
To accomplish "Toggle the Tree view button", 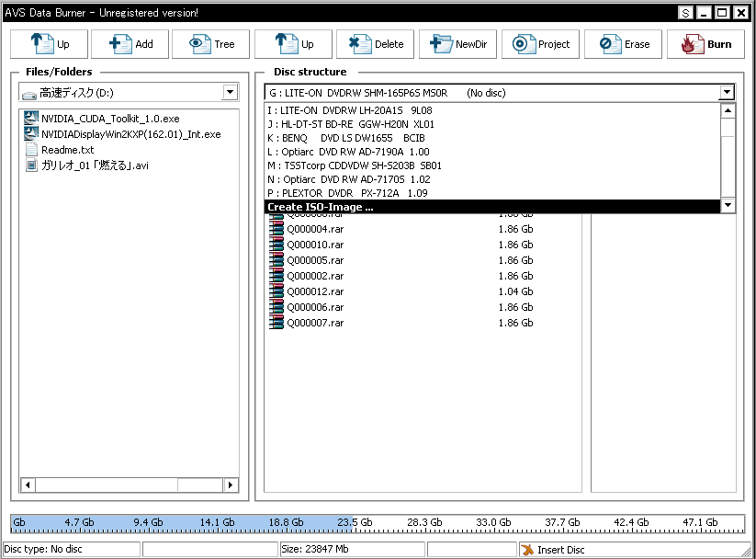I will point(210,44).
